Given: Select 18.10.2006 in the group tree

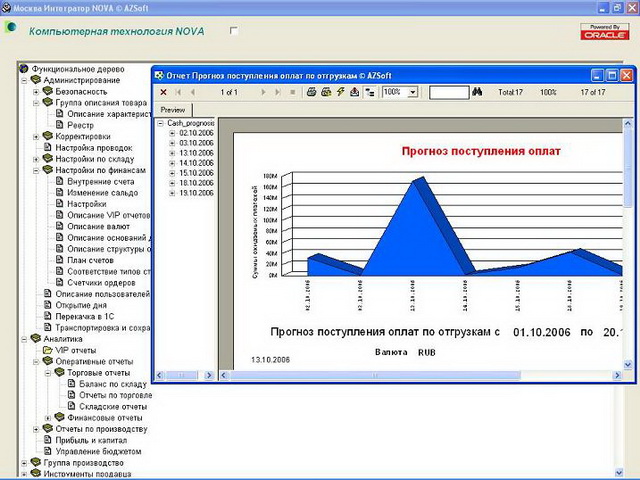Looking at the screenshot, I should (196, 183).
